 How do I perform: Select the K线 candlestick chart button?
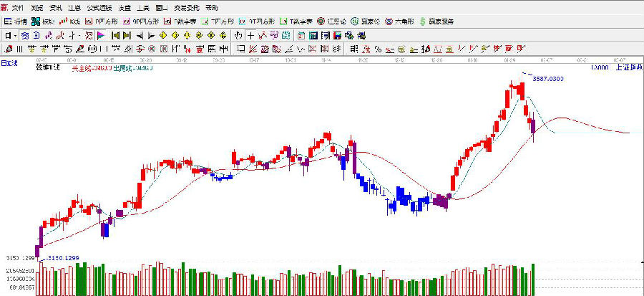71,22
